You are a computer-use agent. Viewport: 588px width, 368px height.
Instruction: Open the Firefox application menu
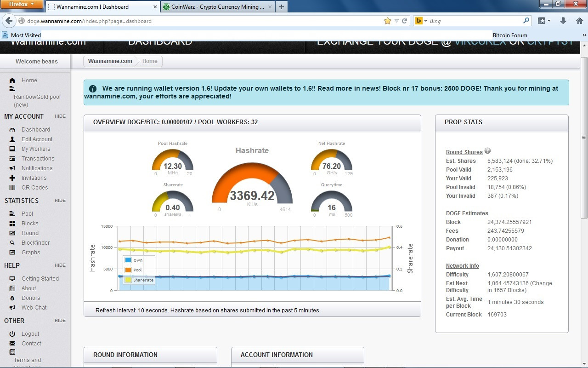(22, 4)
